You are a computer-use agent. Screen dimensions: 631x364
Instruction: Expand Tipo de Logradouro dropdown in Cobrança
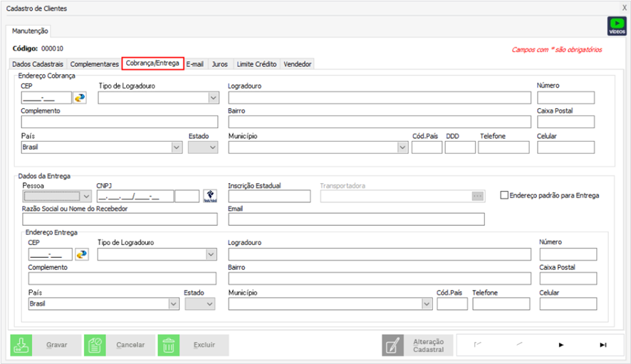pyautogui.click(x=213, y=98)
